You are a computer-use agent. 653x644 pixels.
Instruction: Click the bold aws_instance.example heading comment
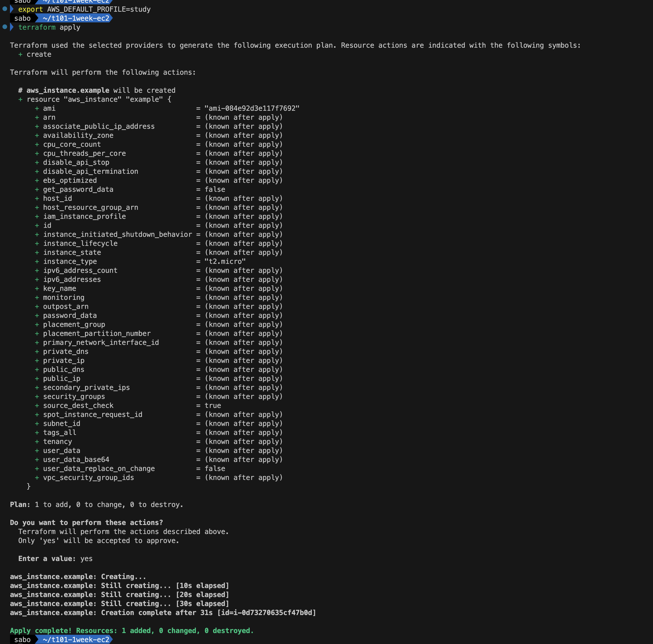pyautogui.click(x=68, y=90)
